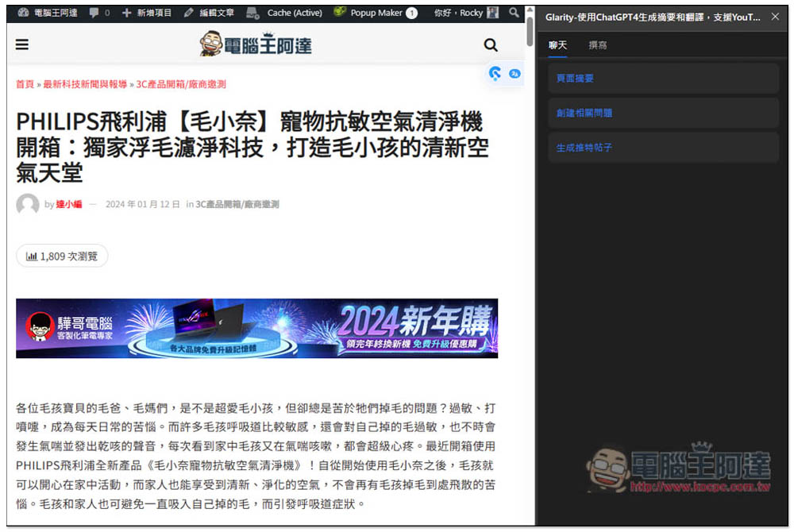Click the admin bar search icon
794x532 pixels.
(514, 13)
